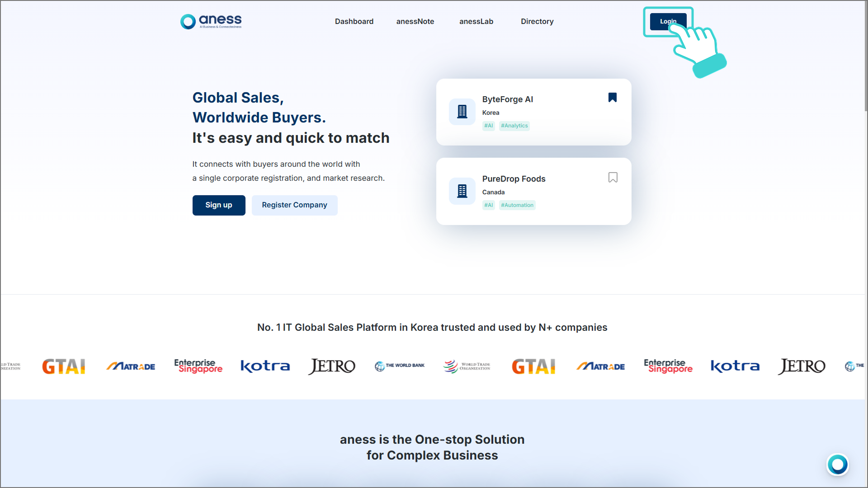Click the aness logo in header

click(x=211, y=21)
